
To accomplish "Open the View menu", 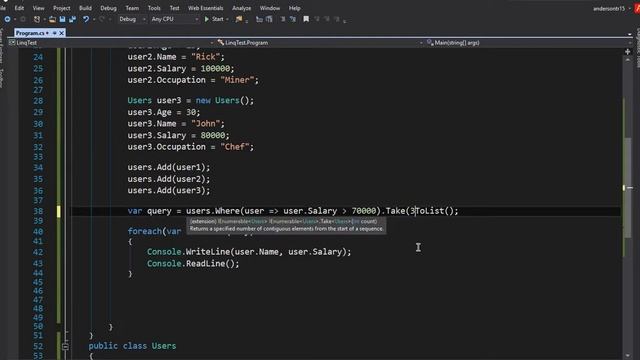I will 38,8.
